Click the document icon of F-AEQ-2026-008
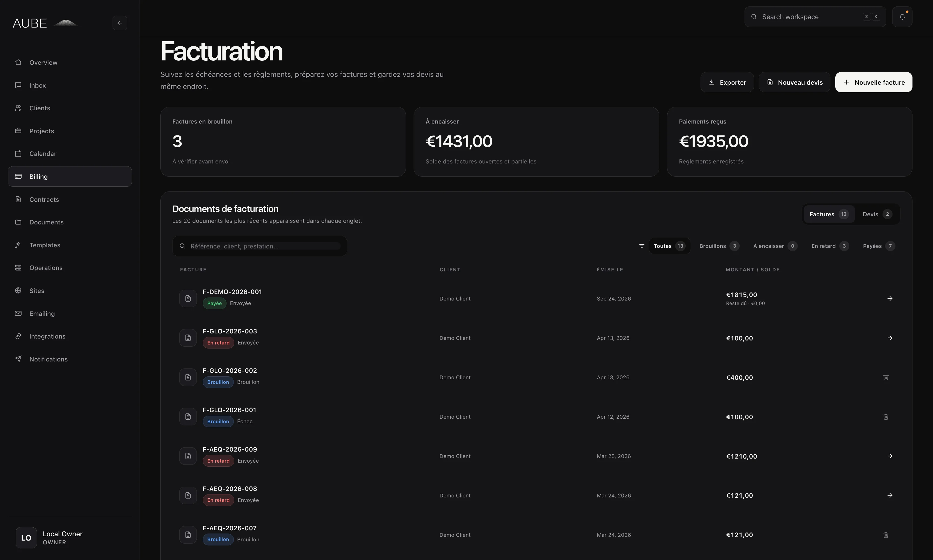933x560 pixels. pyautogui.click(x=188, y=496)
